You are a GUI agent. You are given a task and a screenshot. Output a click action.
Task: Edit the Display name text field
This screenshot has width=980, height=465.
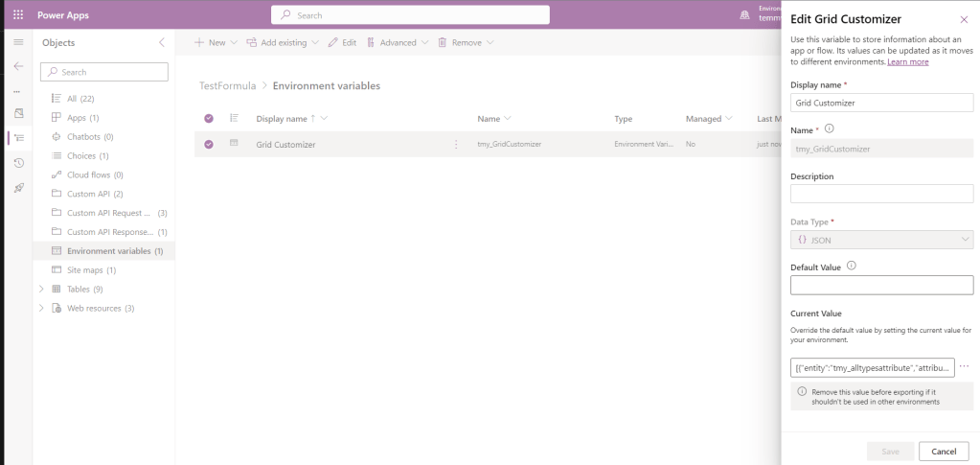[881, 103]
